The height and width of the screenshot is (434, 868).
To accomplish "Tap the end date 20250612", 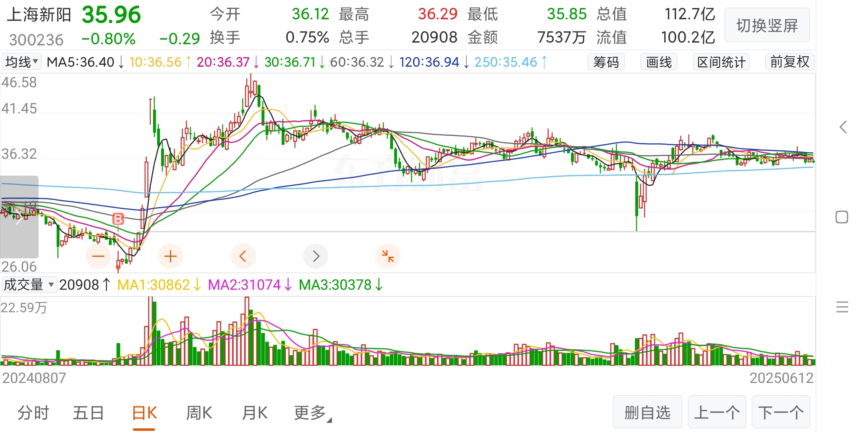I will (782, 378).
